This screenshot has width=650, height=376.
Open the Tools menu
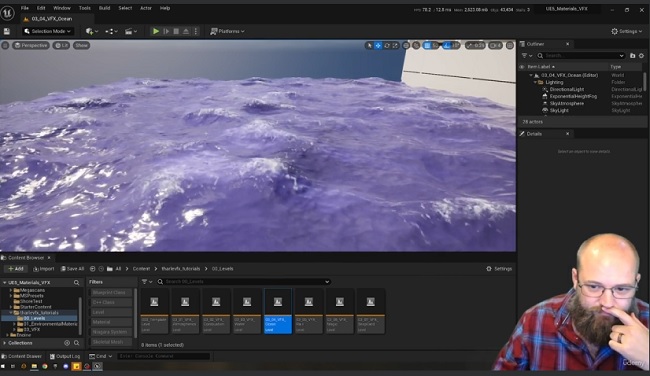[85, 8]
